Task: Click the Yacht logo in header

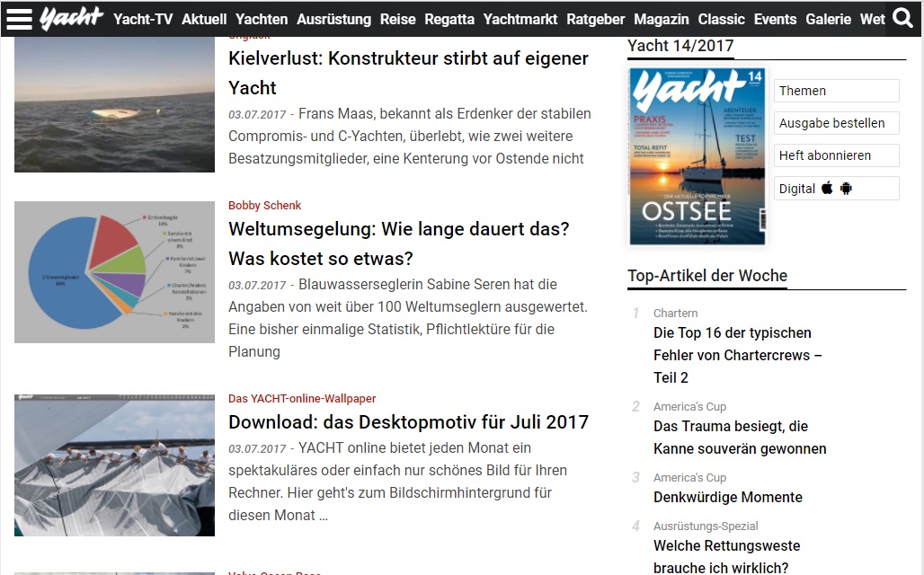Action: point(72,18)
